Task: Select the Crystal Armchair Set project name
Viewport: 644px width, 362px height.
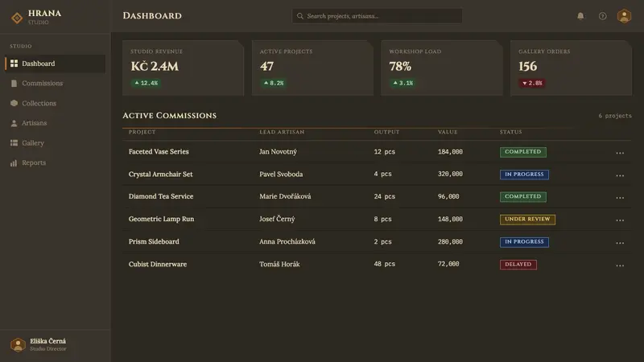Action: 160,174
